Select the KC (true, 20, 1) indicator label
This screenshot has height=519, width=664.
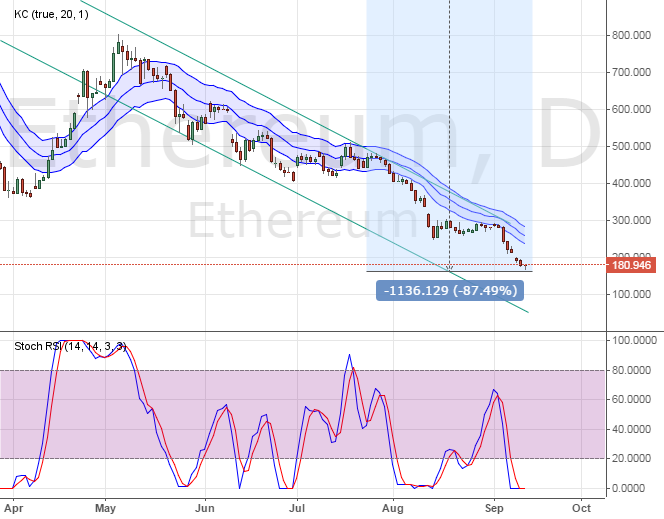pyautogui.click(x=51, y=14)
